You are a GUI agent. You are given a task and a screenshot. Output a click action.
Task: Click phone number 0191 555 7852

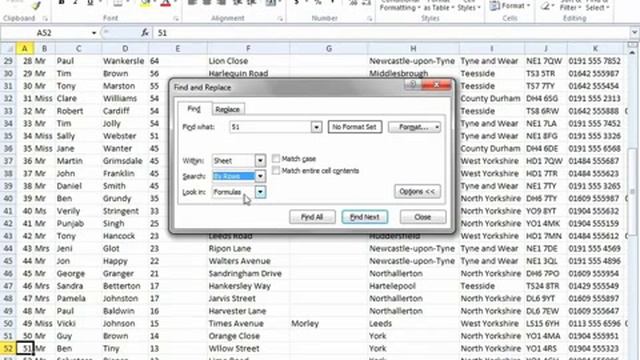594,61
